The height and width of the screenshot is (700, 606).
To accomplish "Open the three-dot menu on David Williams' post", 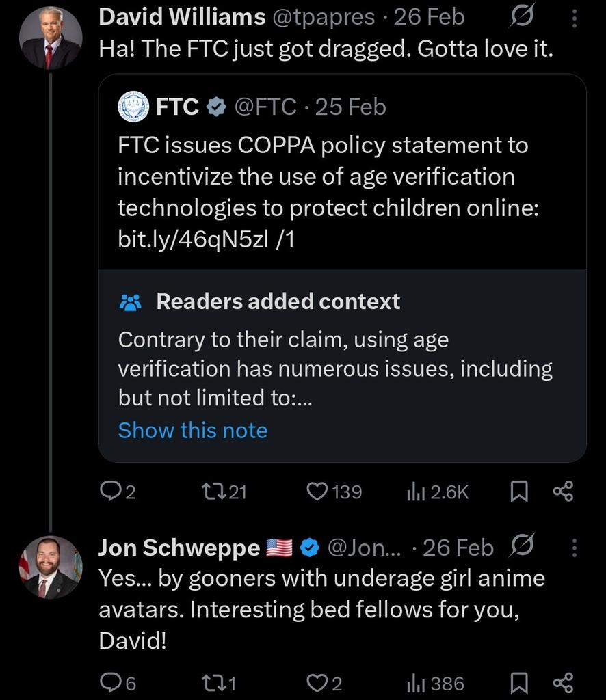I will click(575, 18).
